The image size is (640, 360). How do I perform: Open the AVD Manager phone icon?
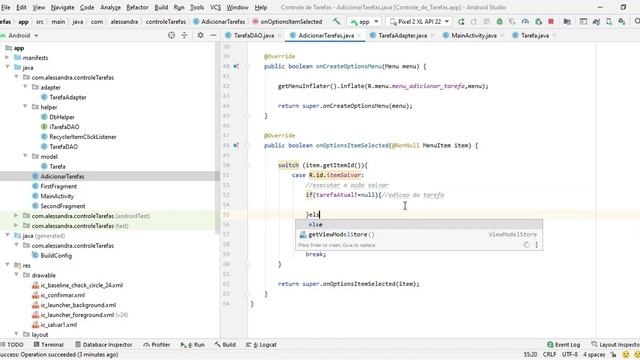(x=609, y=21)
